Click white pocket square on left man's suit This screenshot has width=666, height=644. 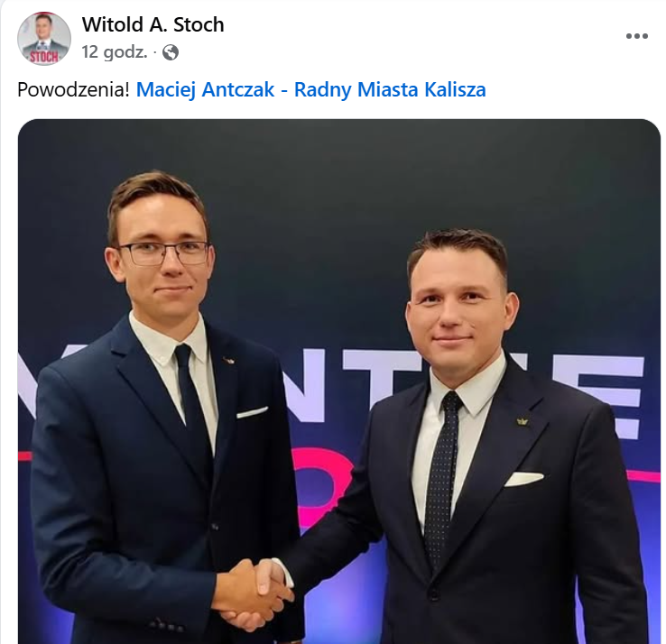point(252,412)
